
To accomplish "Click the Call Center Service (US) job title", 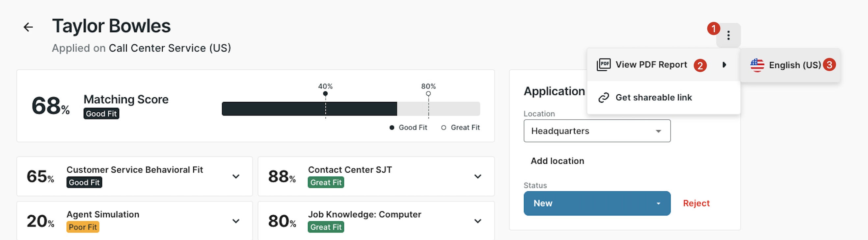I will click(170, 48).
